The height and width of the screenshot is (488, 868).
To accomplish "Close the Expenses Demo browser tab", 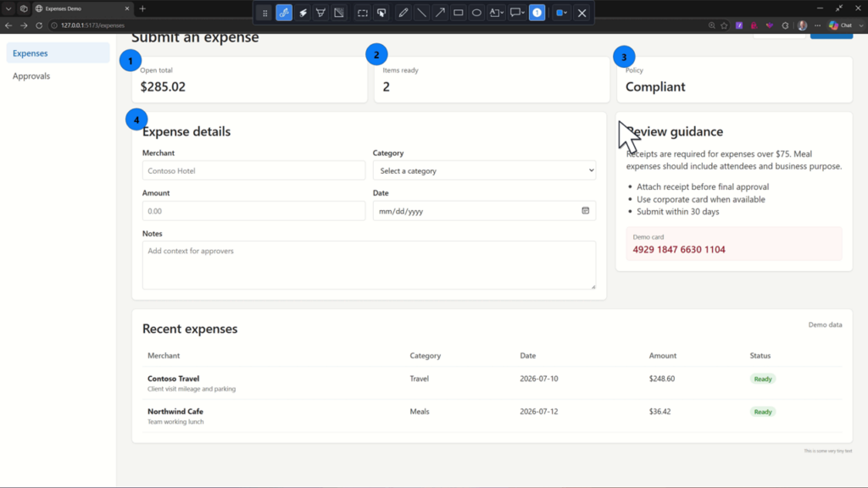I will pyautogui.click(x=127, y=8).
